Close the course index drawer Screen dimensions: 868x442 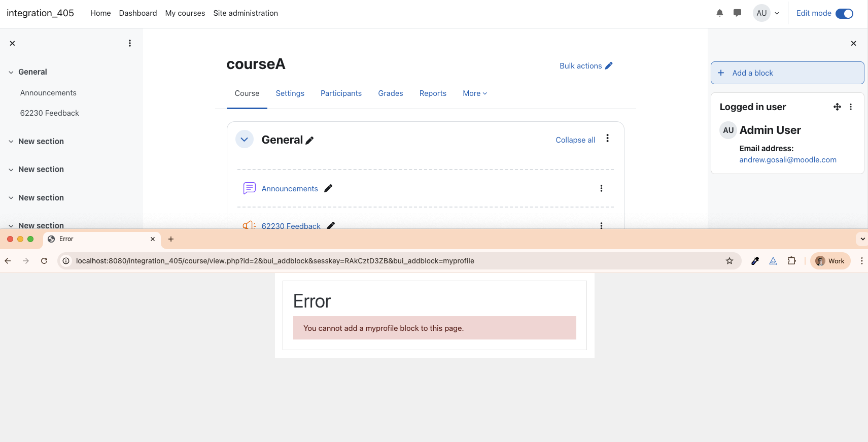point(12,43)
